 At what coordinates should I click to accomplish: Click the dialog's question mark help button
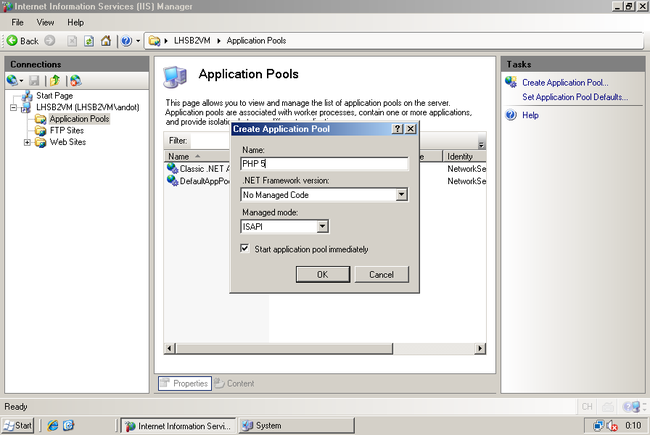pyautogui.click(x=397, y=129)
